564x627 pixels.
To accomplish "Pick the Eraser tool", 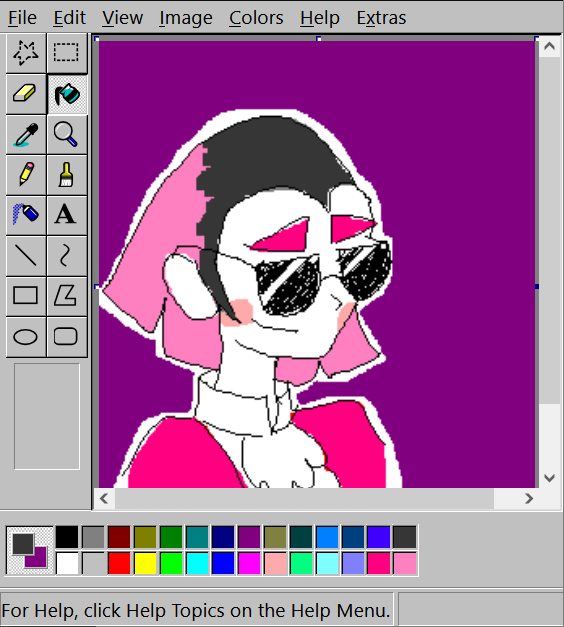I will (26, 94).
